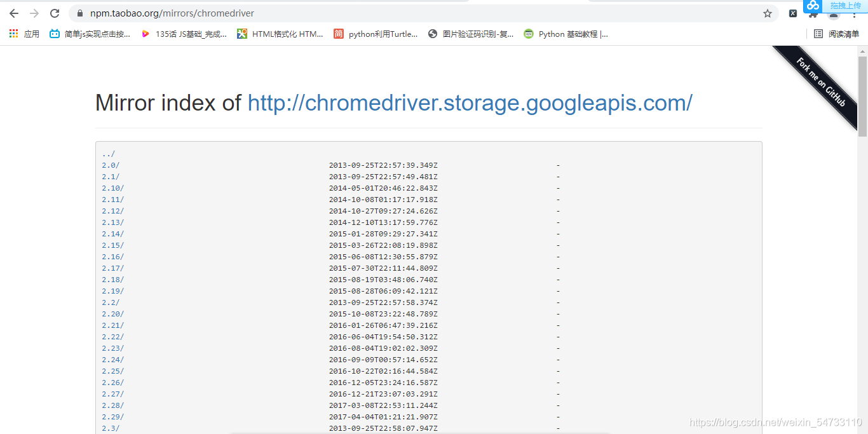Image resolution: width=868 pixels, height=434 pixels.
Task: Bookmark this page with star icon
Action: [x=768, y=13]
